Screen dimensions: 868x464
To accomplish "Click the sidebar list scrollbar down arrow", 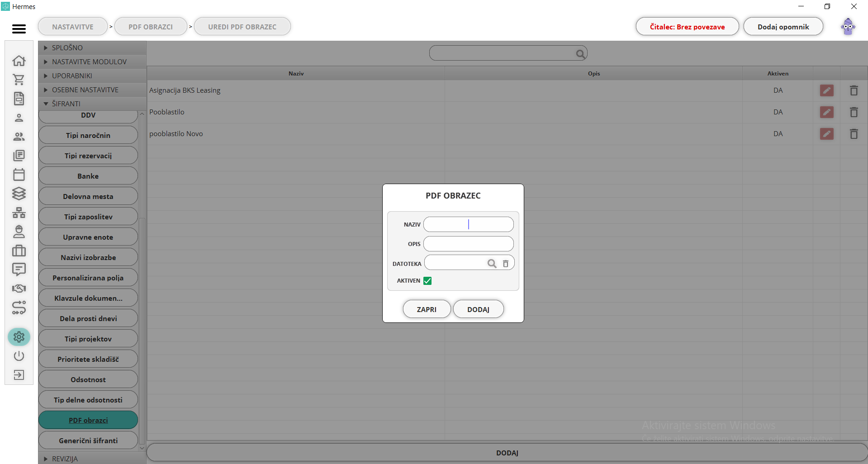I will click(x=142, y=448).
